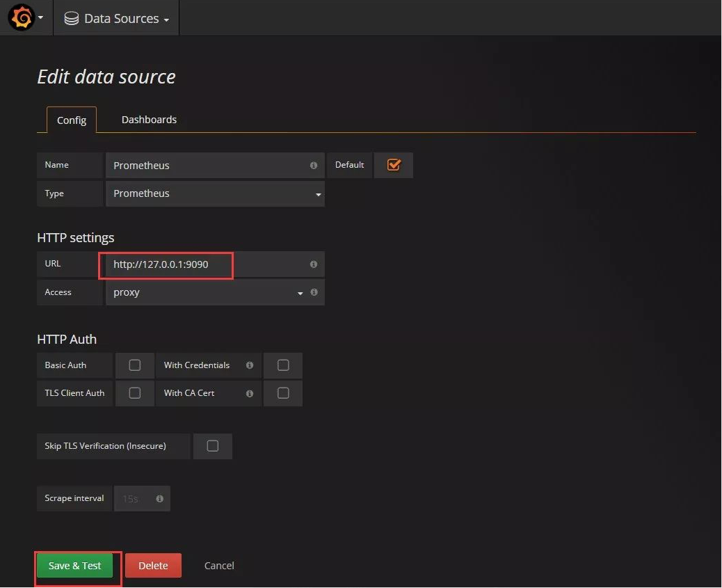Viewport: 722px width, 588px height.
Task: Open the Data Sources dropdown menu
Action: tap(116, 18)
